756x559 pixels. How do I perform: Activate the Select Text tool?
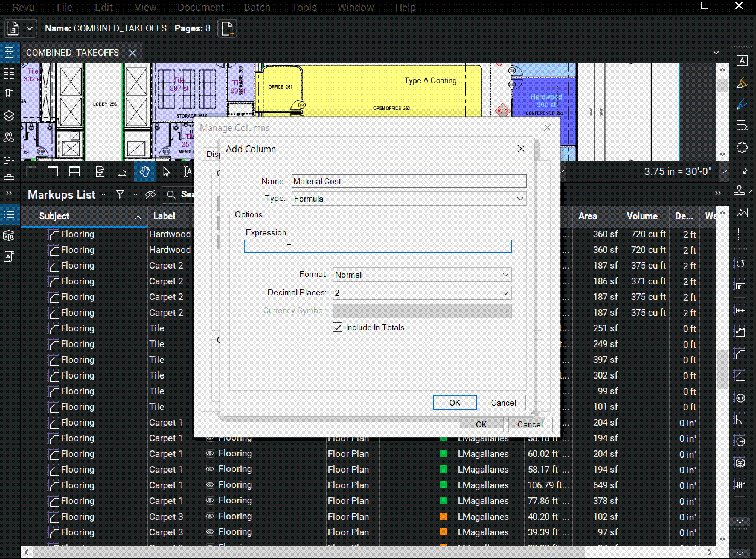[x=188, y=171]
